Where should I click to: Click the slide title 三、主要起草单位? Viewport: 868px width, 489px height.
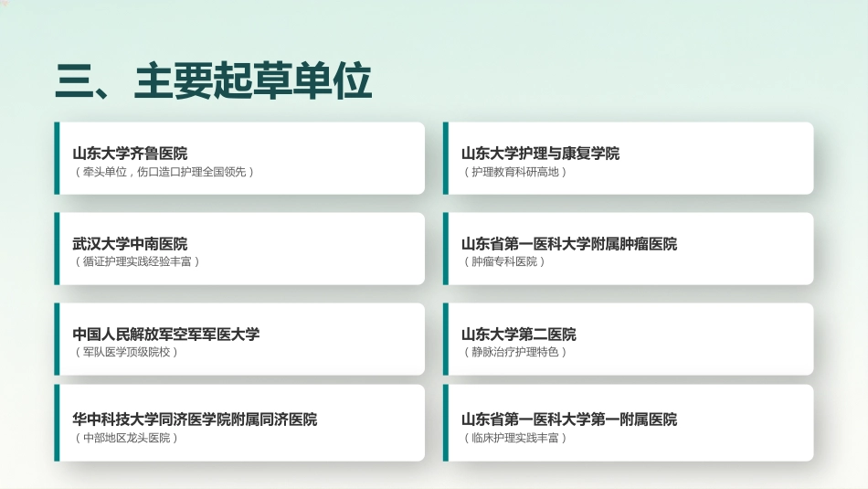coord(214,81)
